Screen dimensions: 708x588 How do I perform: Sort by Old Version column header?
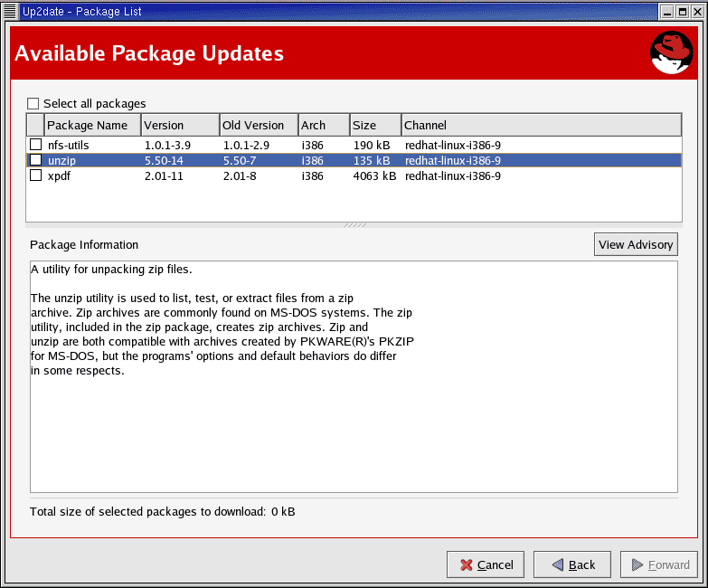coord(260,125)
